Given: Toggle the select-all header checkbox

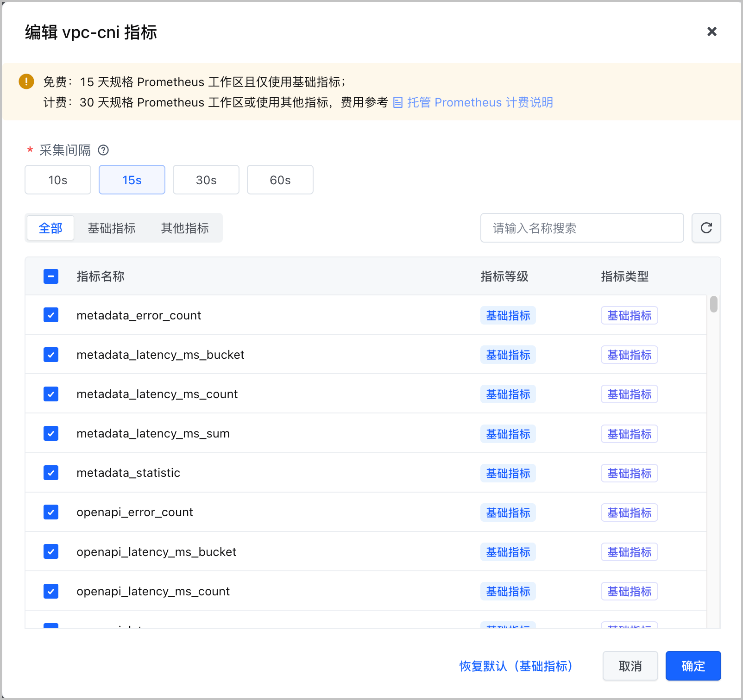Looking at the screenshot, I should click(x=51, y=276).
